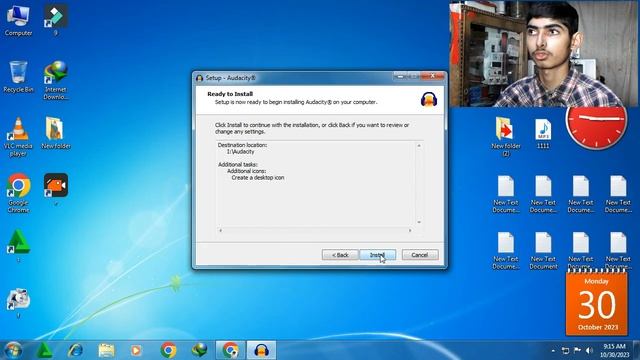This screenshot has height=360, width=640.
Task: Select the Computer desktop icon
Action: coord(18,21)
